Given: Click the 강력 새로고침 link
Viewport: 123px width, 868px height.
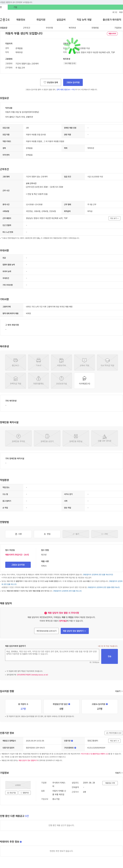Looking at the screenshot, I should click(66, 90).
